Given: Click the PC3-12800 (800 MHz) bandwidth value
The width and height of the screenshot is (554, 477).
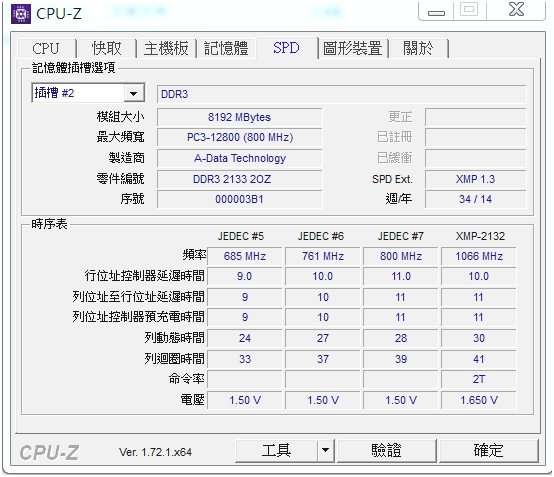Looking at the screenshot, I should pyautogui.click(x=239, y=137).
